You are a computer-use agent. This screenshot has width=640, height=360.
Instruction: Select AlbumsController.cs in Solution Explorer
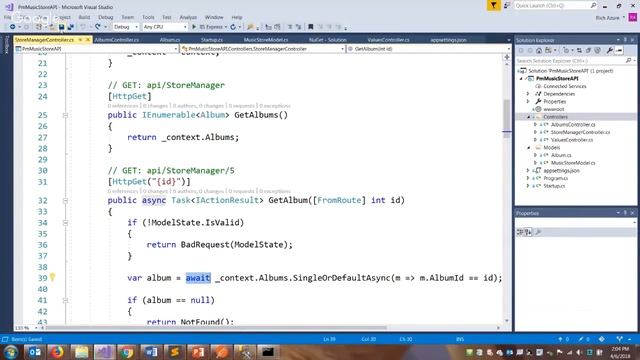point(573,124)
